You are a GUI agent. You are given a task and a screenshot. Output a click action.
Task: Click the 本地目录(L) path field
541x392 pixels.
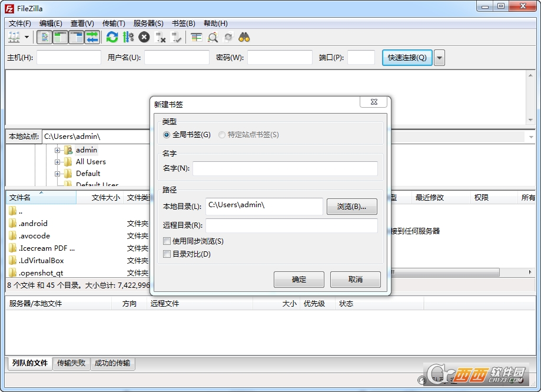pos(264,206)
